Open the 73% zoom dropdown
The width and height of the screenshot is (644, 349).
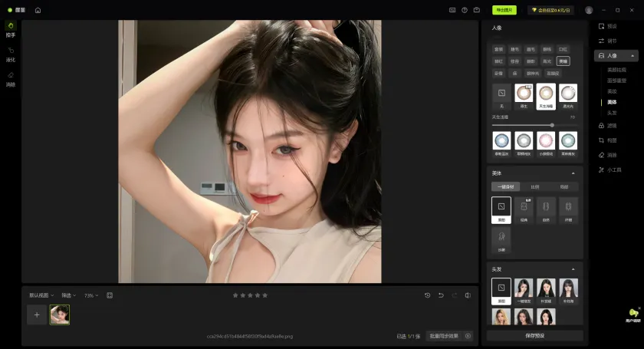pyautogui.click(x=91, y=295)
